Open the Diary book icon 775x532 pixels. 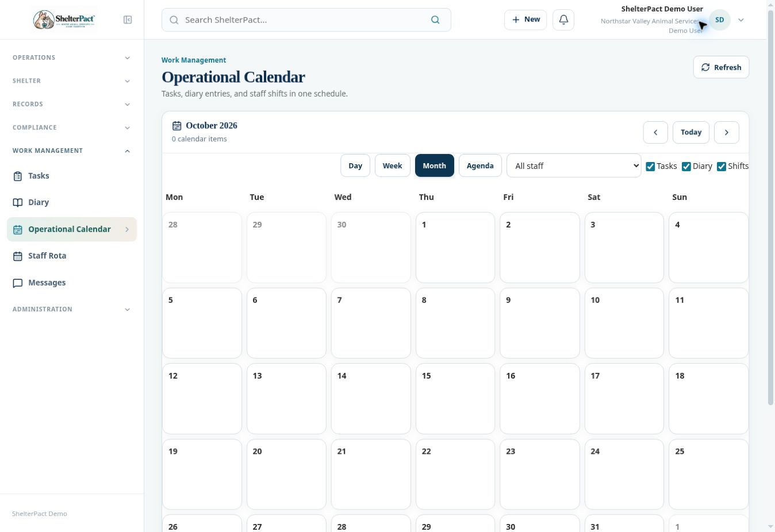pos(18,202)
